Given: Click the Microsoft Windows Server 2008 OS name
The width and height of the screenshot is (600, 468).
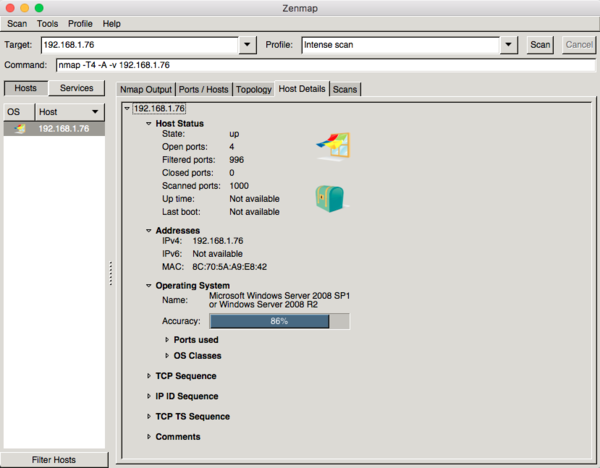Looking at the screenshot, I should pyautogui.click(x=279, y=300).
